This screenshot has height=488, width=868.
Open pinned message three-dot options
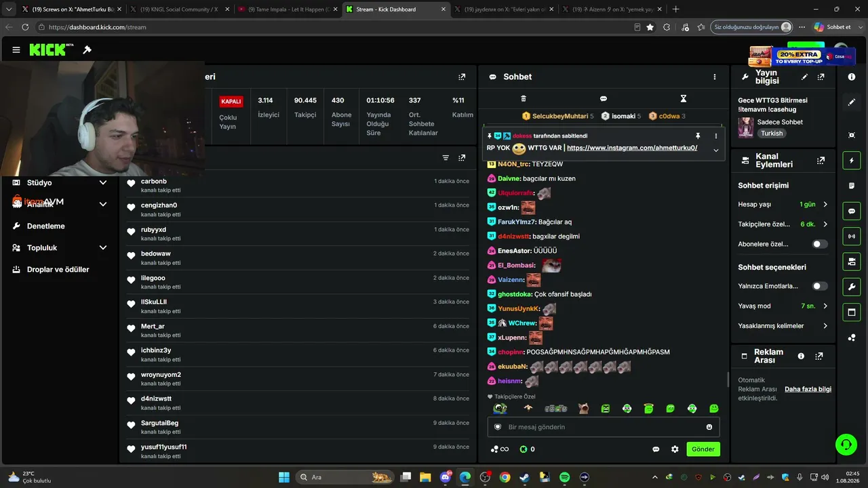pos(715,136)
